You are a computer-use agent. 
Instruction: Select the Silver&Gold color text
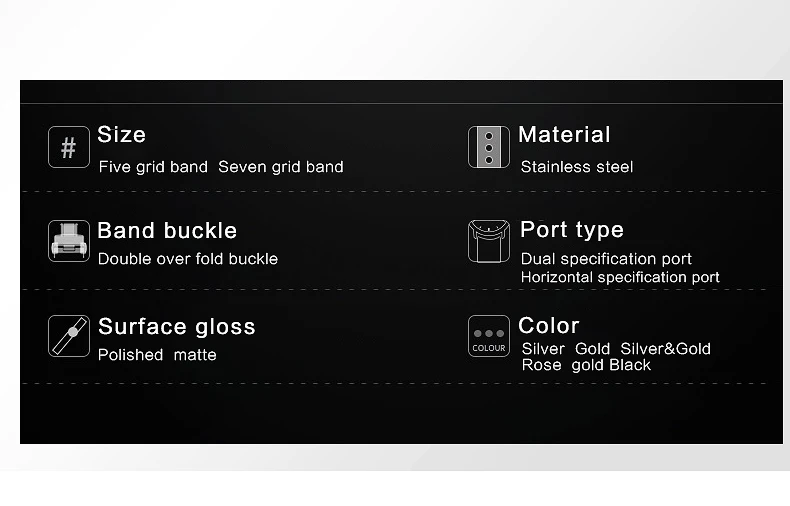click(x=666, y=349)
